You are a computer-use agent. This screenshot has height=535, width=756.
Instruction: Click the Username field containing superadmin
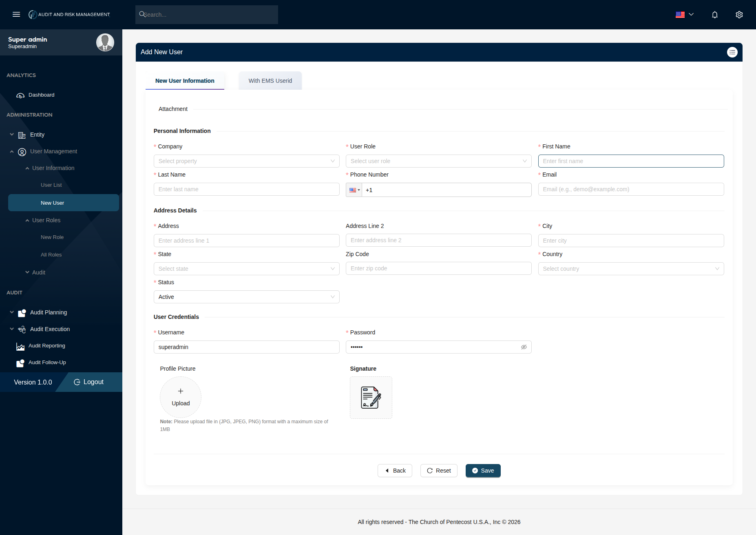(247, 347)
